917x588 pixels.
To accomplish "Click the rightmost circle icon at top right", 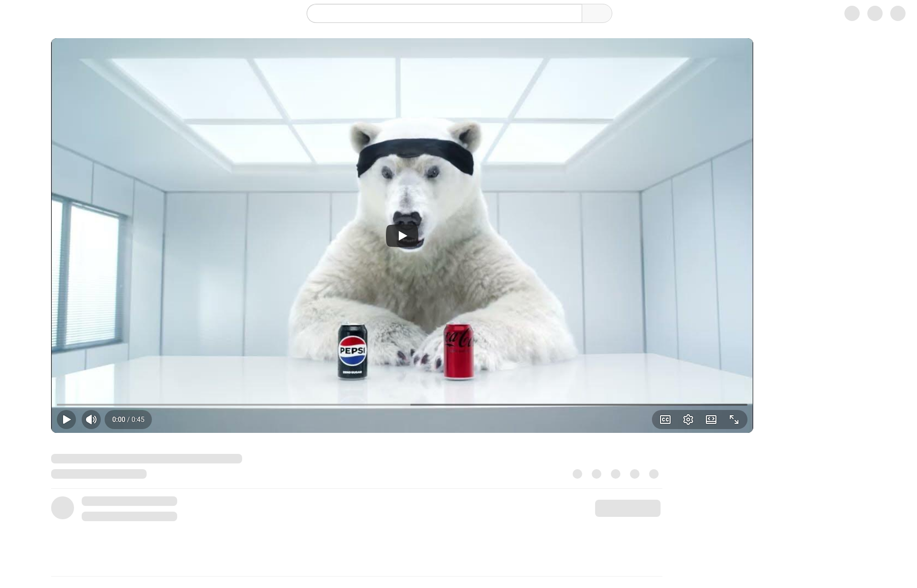I will pyautogui.click(x=897, y=13).
